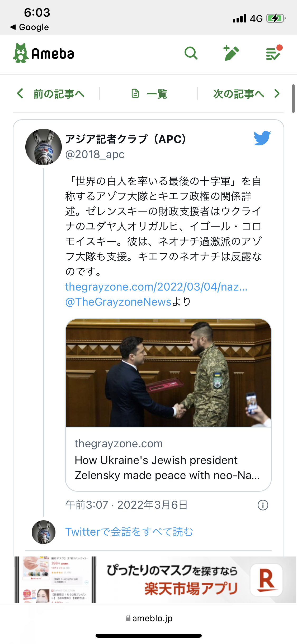Open the @TheGrayzoneNews mention
This screenshot has width=297, height=644.
pos(118,302)
